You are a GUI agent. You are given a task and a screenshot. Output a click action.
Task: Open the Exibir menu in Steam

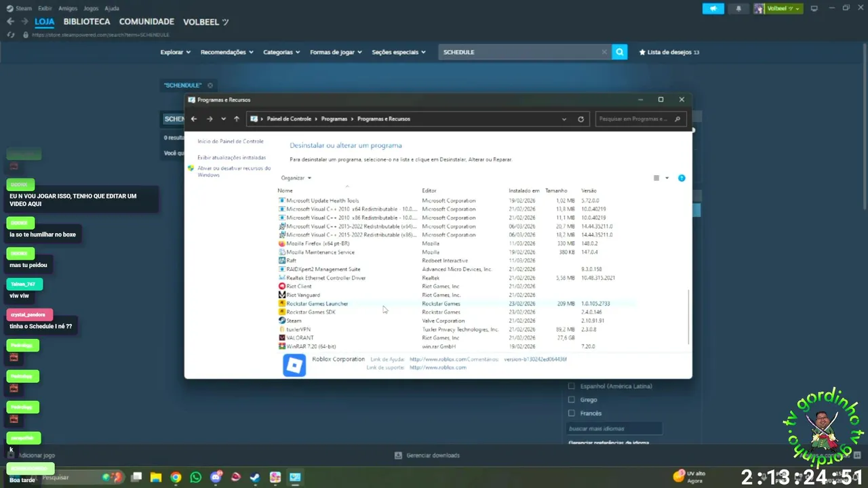[45, 8]
